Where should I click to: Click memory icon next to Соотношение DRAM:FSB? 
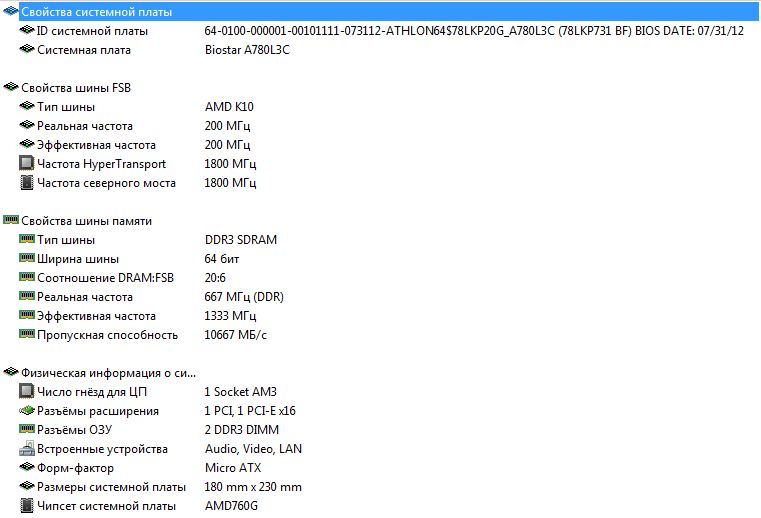pos(27,277)
